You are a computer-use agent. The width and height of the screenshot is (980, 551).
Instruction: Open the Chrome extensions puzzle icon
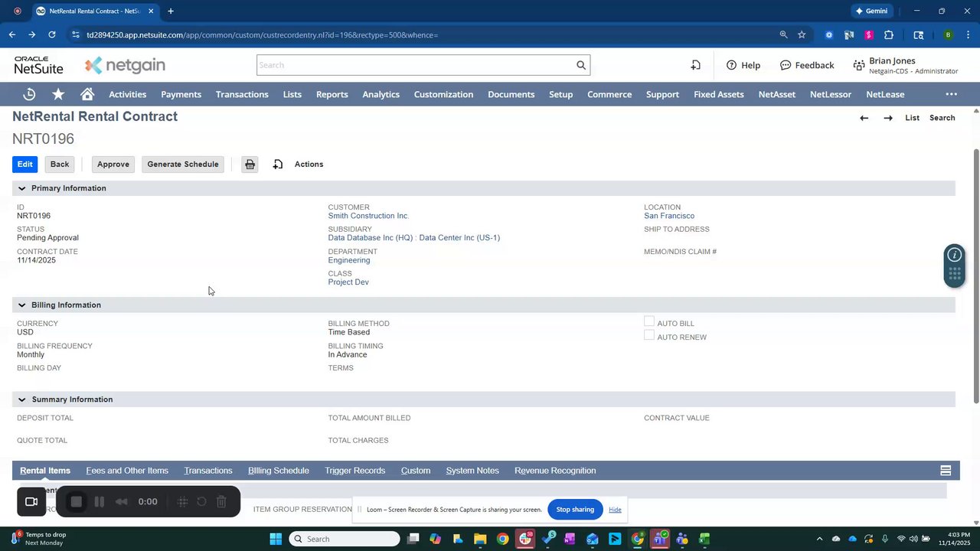[x=888, y=34]
